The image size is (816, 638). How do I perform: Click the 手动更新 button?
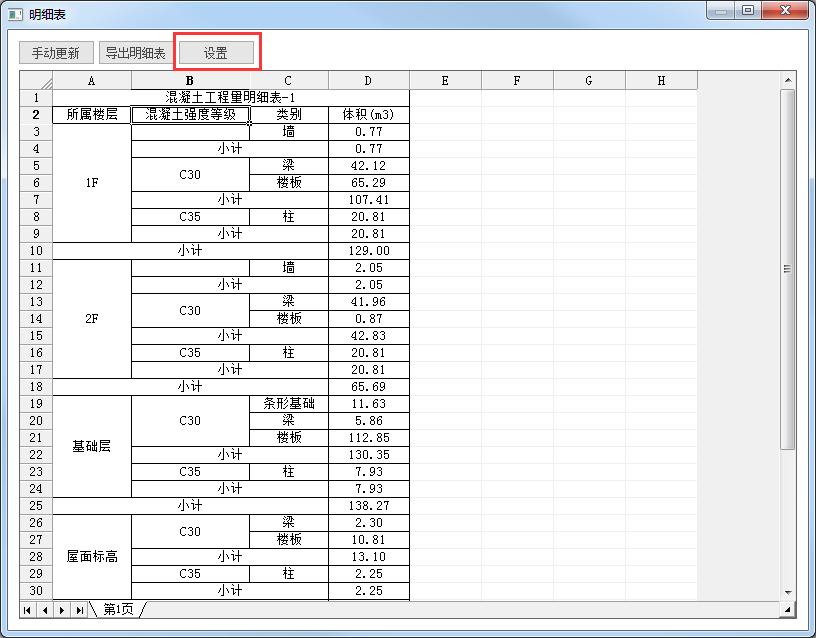56,53
